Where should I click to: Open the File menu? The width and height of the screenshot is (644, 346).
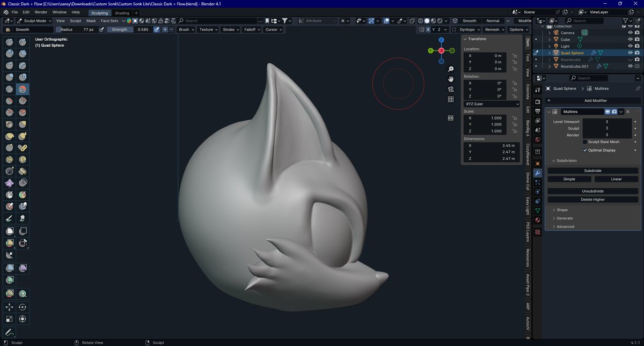[x=14, y=12]
